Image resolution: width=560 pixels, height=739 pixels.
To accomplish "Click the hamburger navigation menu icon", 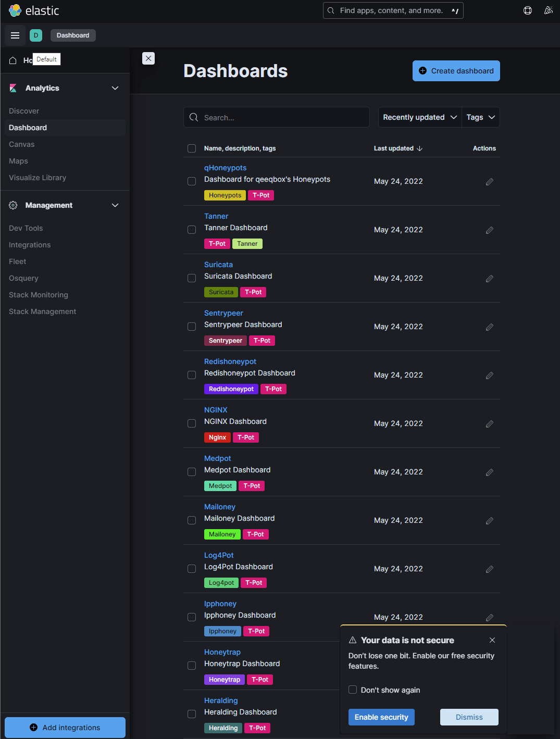I will point(15,35).
